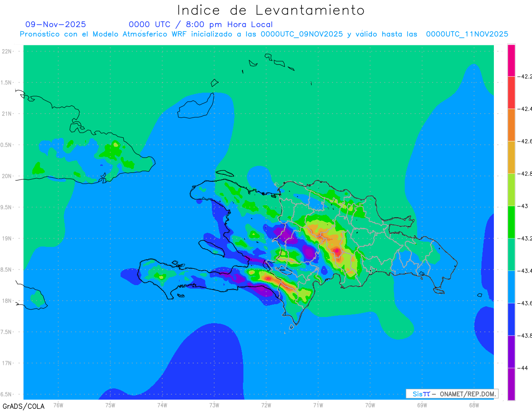Image resolution: width=532 pixels, height=411 pixels.
Task: Select the light blue swatch between -43.4 and -43.6
Action: coord(511,287)
